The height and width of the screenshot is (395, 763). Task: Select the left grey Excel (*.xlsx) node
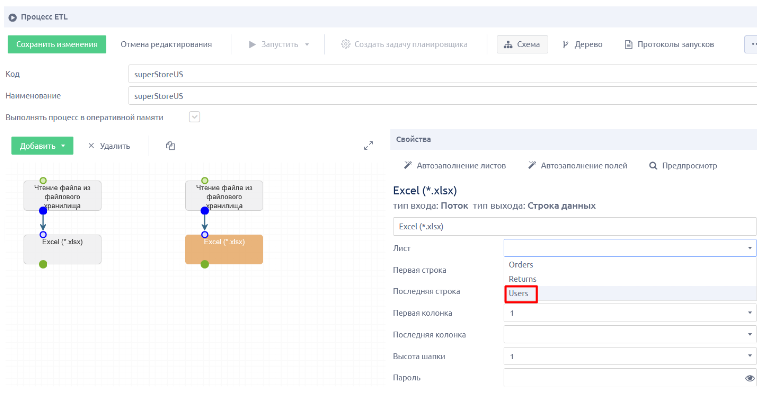point(62,249)
